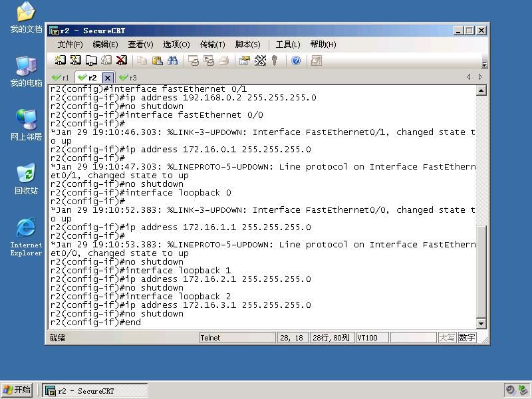
Task: Click the 'r2(config-if)#end' terminal line
Action: pos(96,323)
